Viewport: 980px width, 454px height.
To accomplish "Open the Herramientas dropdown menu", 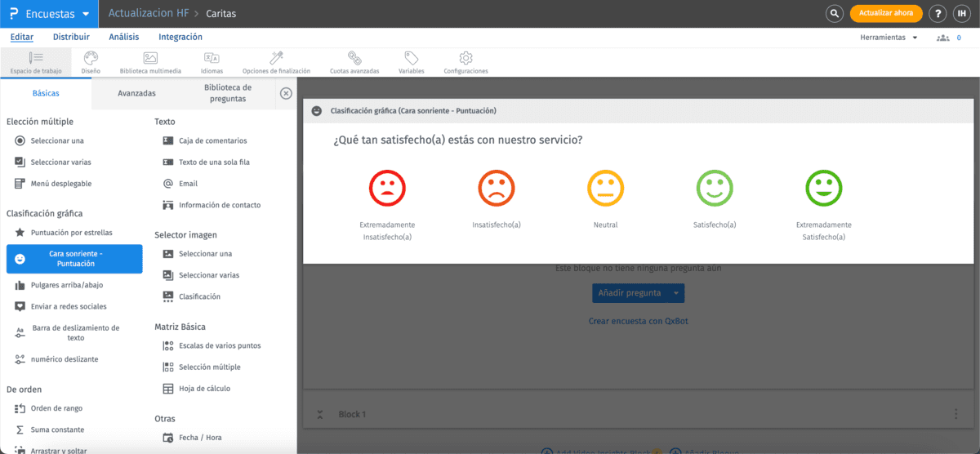I will click(x=889, y=38).
